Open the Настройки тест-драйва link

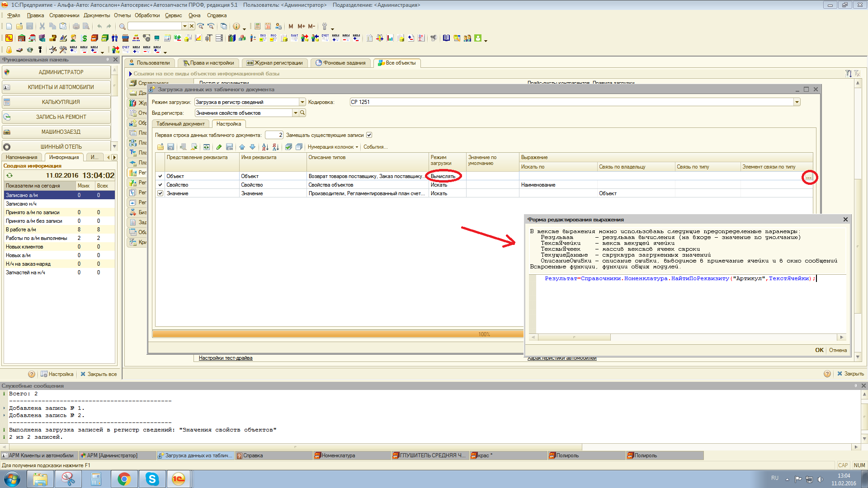[226, 358]
